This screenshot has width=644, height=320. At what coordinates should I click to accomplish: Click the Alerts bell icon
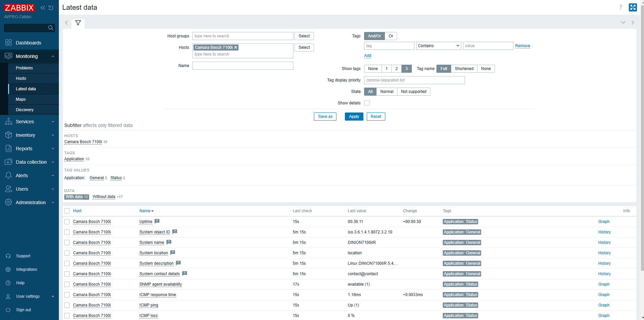point(8,175)
